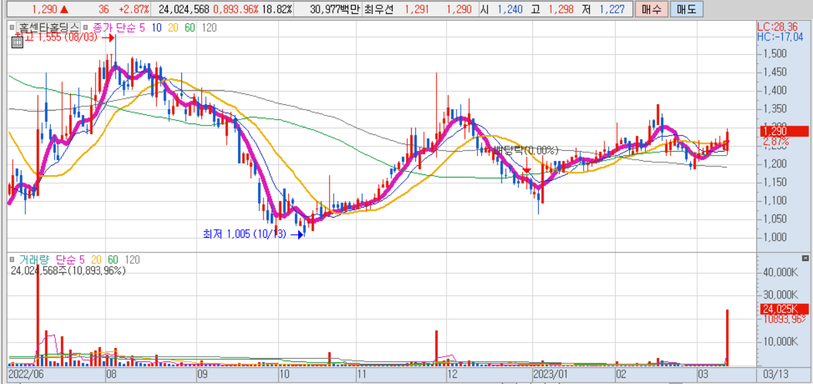Click the red up-triangle price indicator

coord(64,9)
